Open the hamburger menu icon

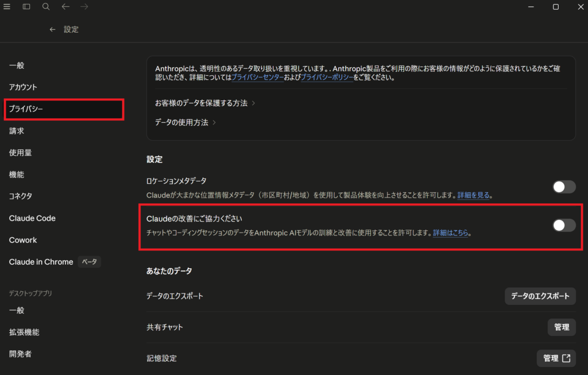[7, 6]
